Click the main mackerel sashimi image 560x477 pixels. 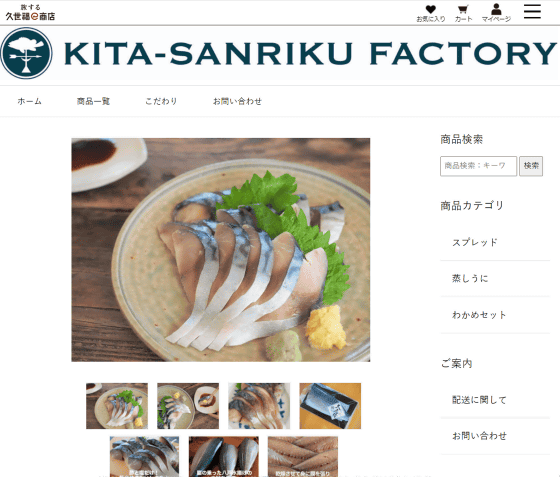pyautogui.click(x=221, y=250)
